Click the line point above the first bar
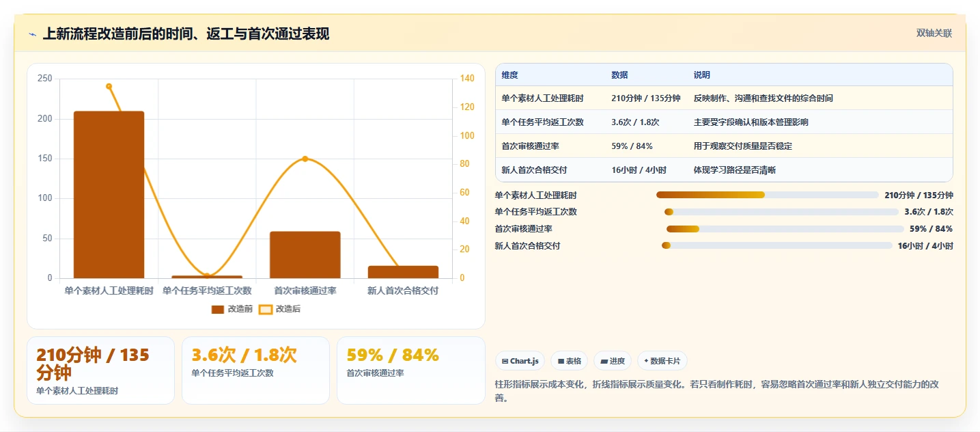The image size is (980, 432). (x=109, y=86)
